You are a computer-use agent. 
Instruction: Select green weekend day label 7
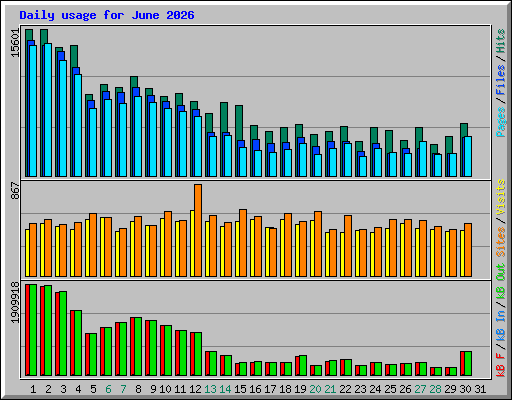[123, 389]
